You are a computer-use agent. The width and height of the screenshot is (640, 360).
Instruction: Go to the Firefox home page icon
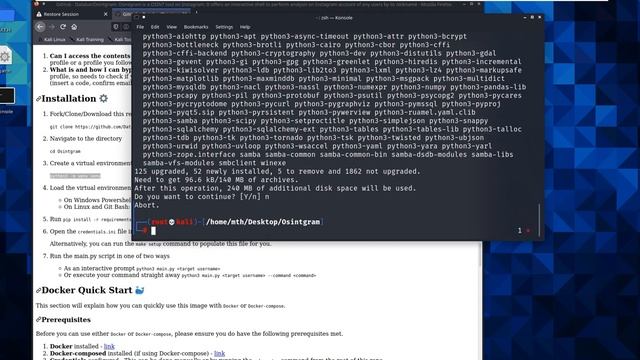(74, 27)
